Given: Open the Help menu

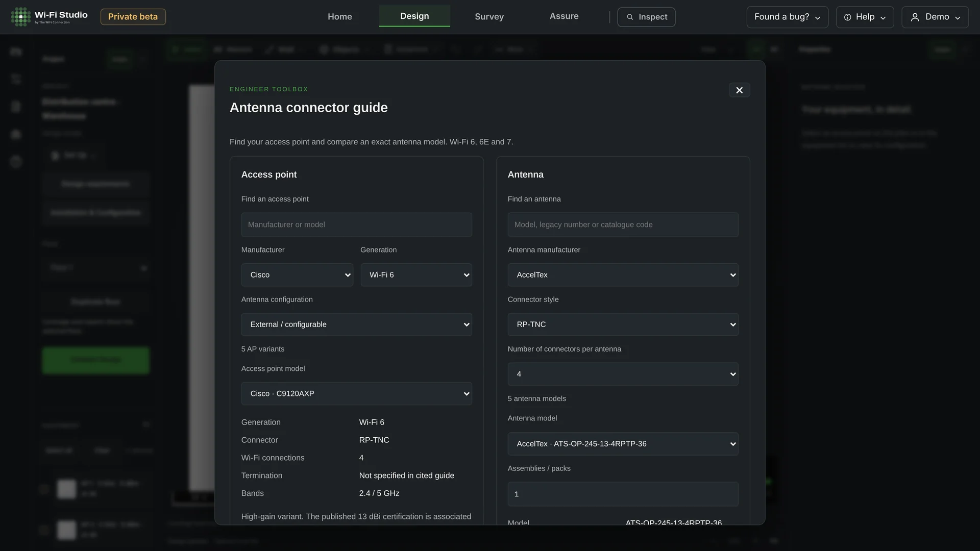Looking at the screenshot, I should coord(865,17).
